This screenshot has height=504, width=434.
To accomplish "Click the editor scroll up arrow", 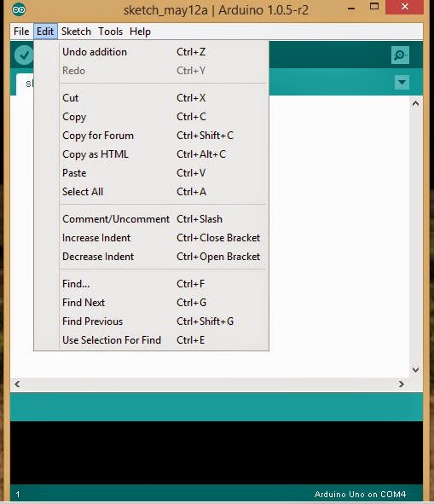I will coord(415,103).
